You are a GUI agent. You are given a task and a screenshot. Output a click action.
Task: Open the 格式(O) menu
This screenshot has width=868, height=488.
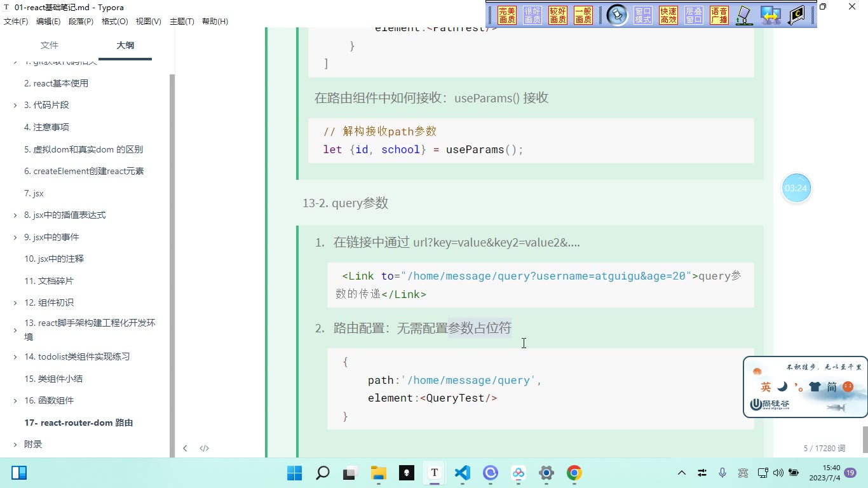pyautogui.click(x=115, y=21)
